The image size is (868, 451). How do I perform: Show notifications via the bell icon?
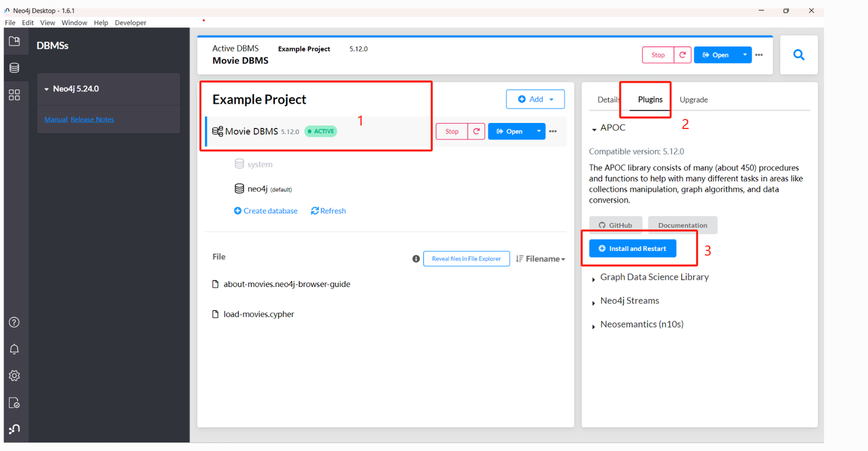[14, 349]
